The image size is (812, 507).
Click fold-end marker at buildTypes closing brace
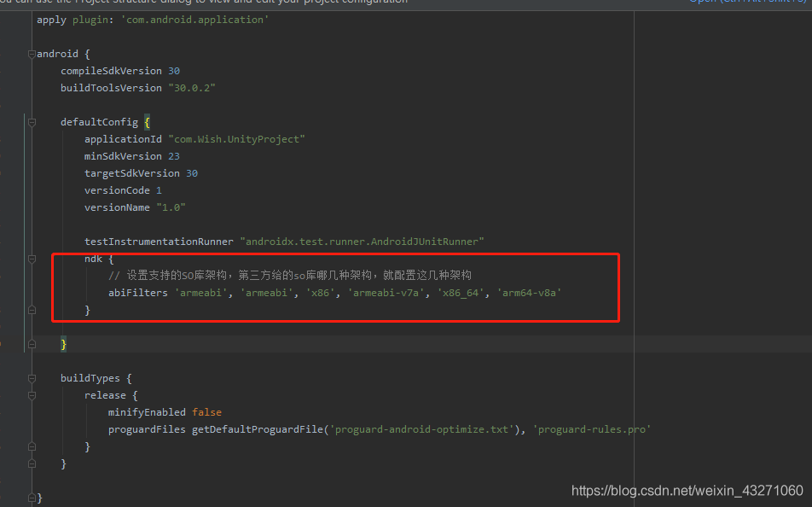click(32, 463)
